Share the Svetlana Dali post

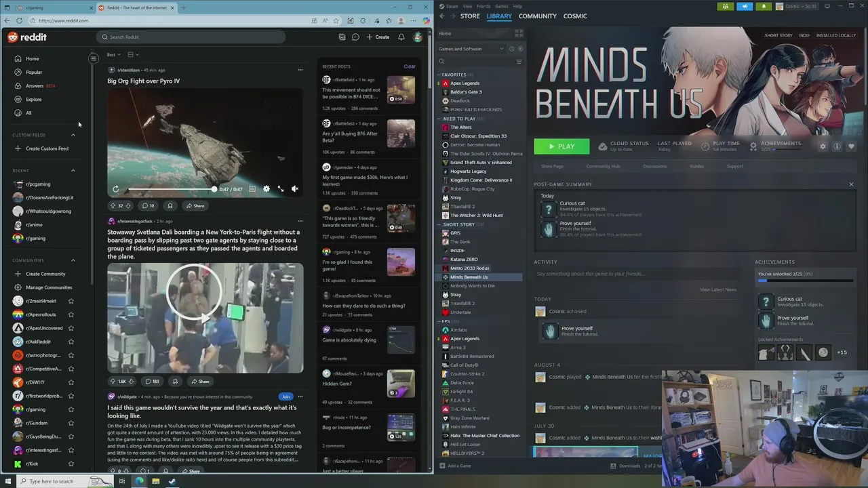pos(199,382)
